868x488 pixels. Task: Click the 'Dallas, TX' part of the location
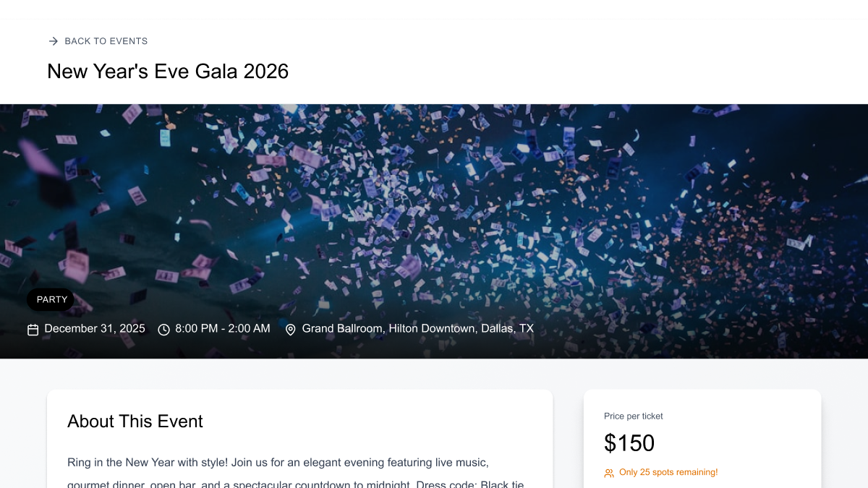pyautogui.click(x=507, y=328)
